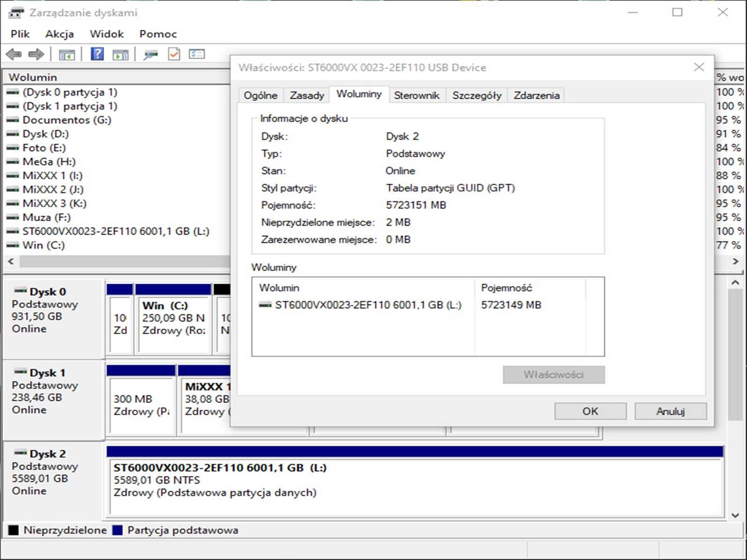The width and height of the screenshot is (747, 560).
Task: Open the Pomoc menu
Action: 158,34
